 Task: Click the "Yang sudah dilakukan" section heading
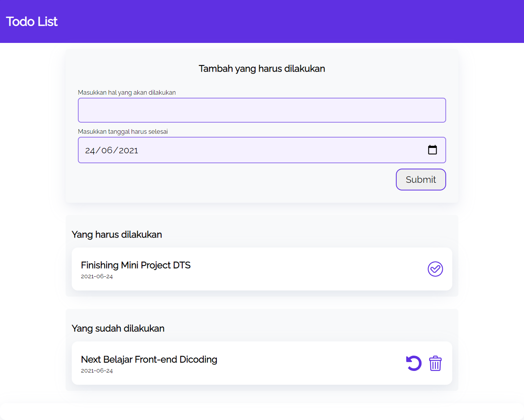coord(118,328)
